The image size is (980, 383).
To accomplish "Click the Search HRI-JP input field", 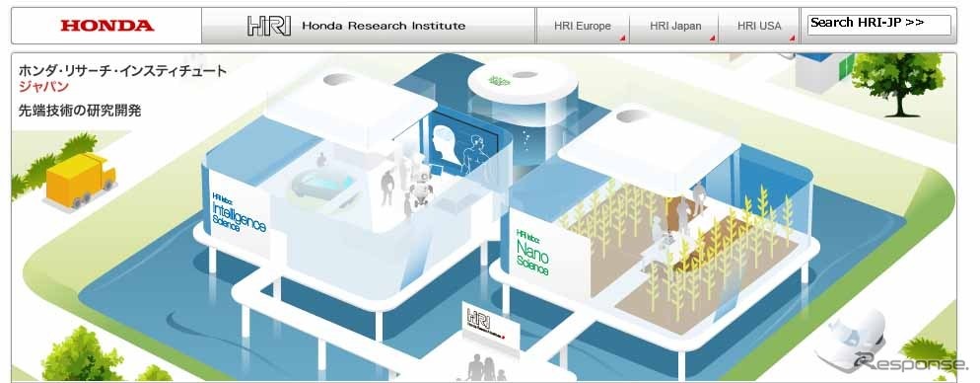I will click(878, 25).
